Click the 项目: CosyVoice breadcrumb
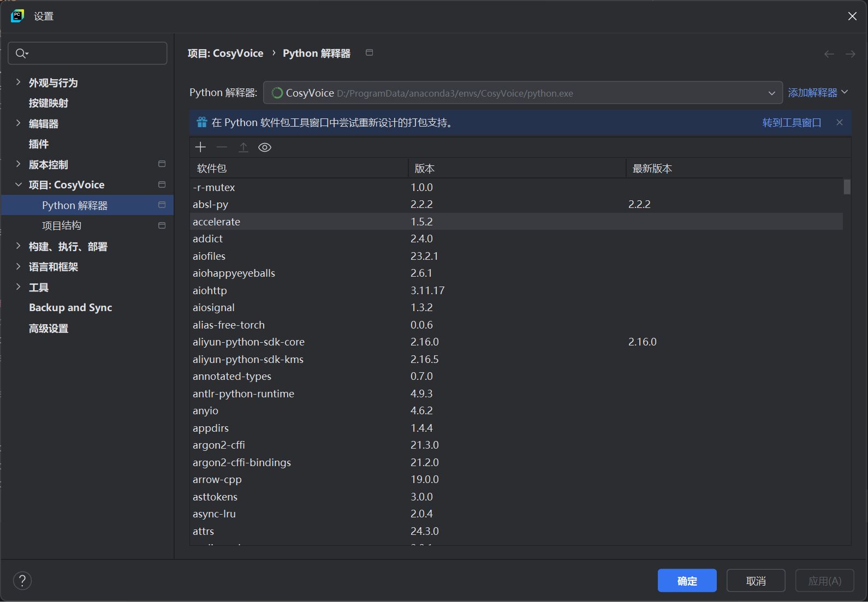Screen dimensions: 868x602 pos(225,53)
